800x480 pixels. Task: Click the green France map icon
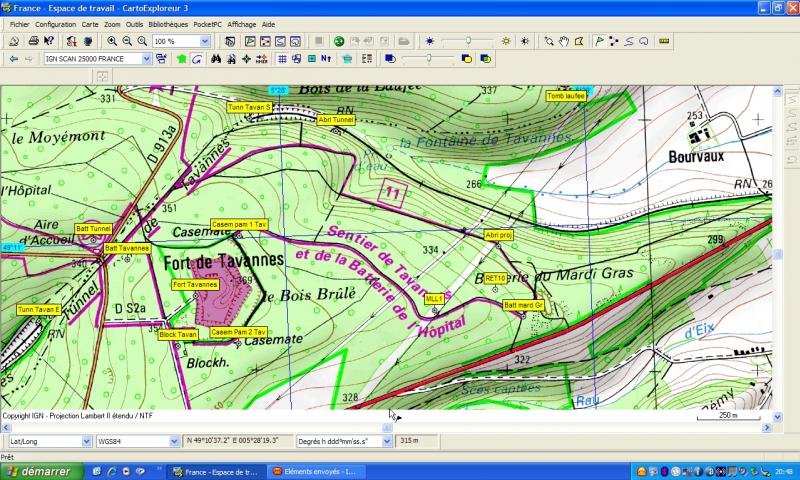pos(182,59)
